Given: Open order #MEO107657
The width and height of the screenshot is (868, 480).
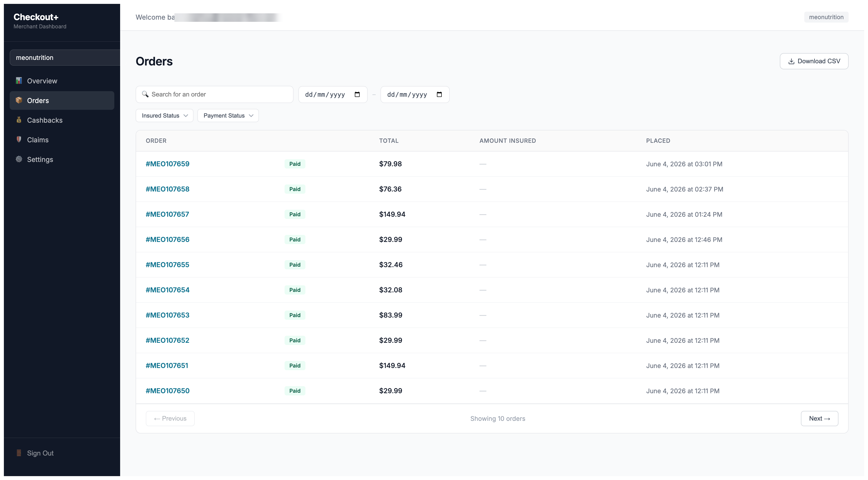Looking at the screenshot, I should [167, 214].
